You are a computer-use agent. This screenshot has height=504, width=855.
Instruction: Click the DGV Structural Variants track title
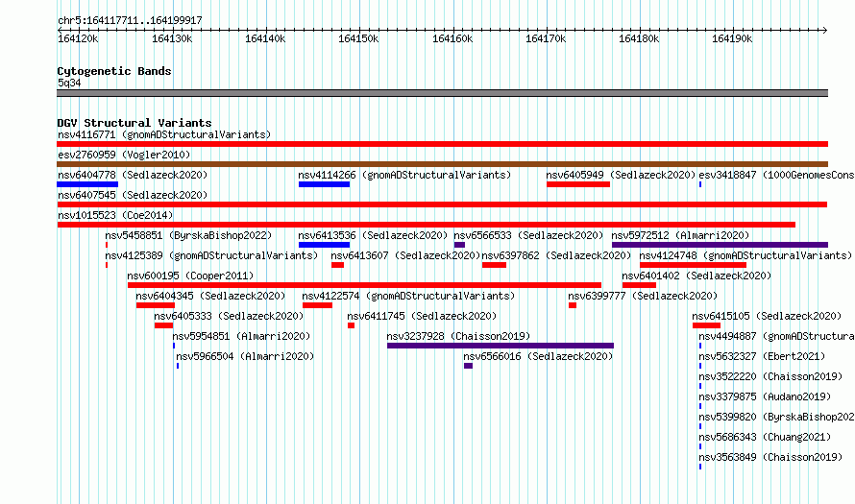click(x=134, y=123)
